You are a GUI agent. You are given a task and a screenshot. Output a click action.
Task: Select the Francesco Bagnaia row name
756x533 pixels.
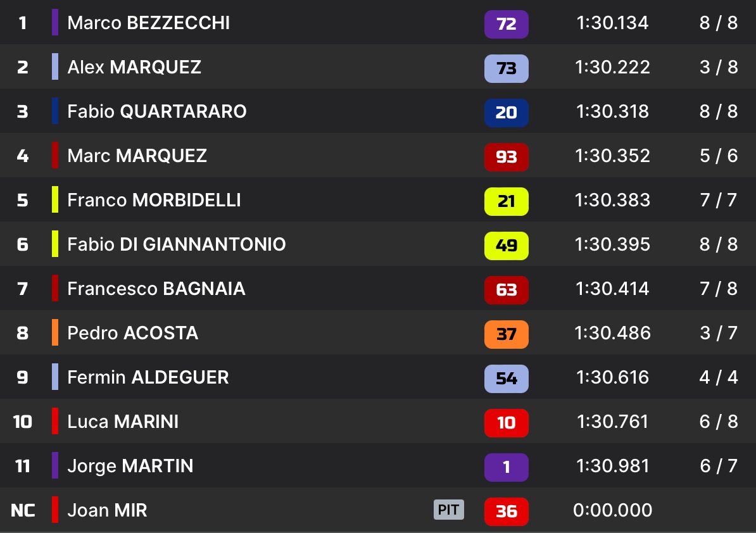point(156,289)
